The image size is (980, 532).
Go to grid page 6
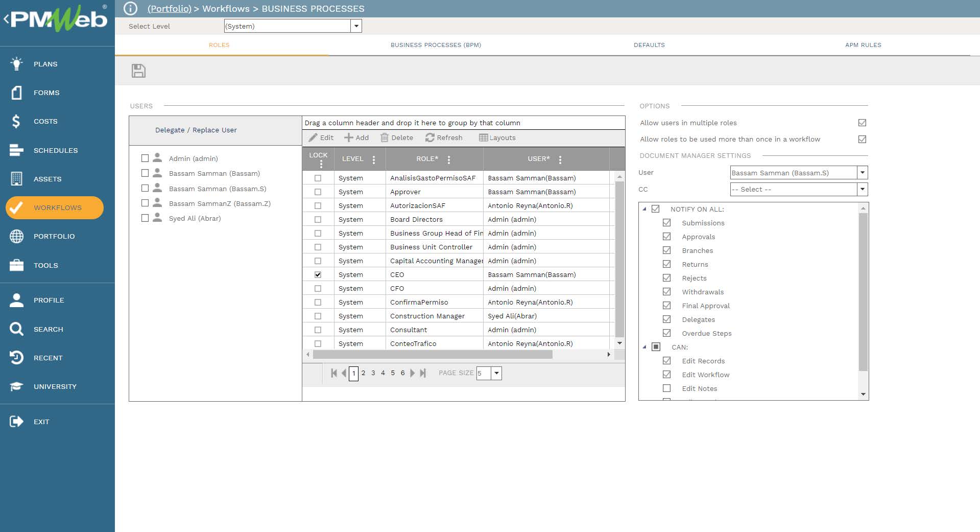[402, 373]
